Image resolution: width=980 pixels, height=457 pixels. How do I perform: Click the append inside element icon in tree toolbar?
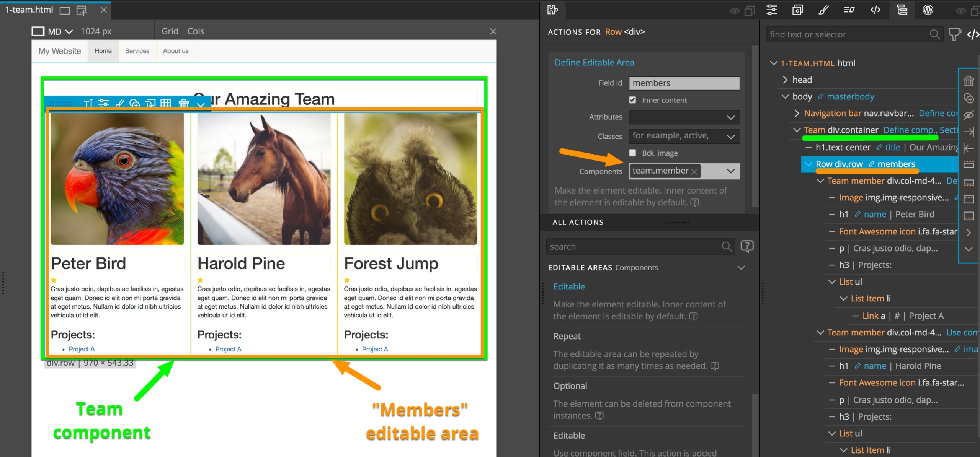[969, 216]
